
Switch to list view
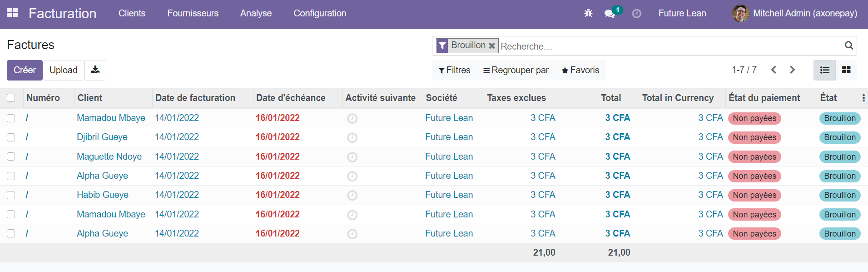pos(824,70)
